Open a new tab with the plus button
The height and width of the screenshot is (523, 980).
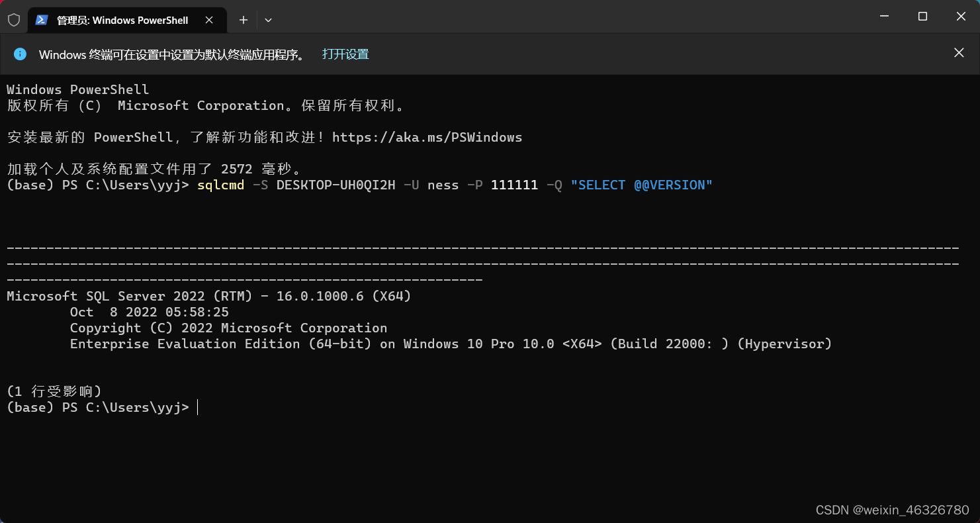(x=244, y=20)
